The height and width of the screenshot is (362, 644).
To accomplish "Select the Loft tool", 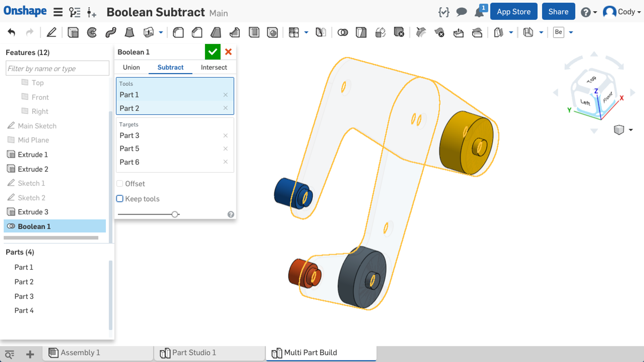I will point(129,32).
